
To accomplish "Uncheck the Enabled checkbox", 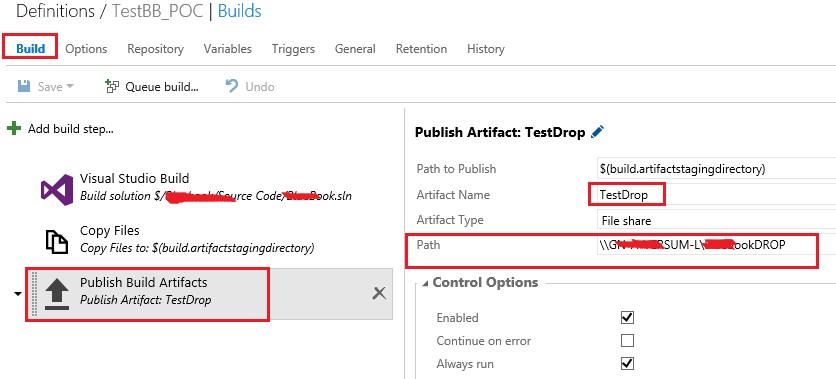I will (x=628, y=318).
